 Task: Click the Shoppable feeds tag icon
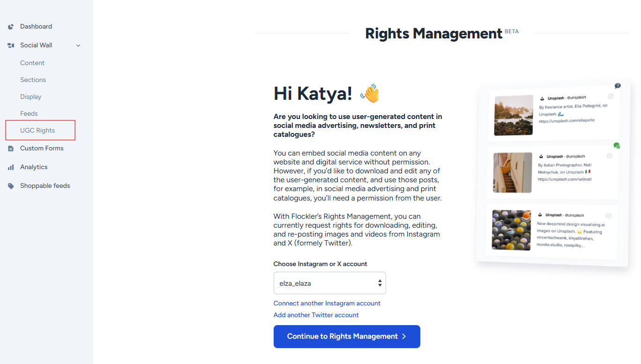click(x=11, y=186)
